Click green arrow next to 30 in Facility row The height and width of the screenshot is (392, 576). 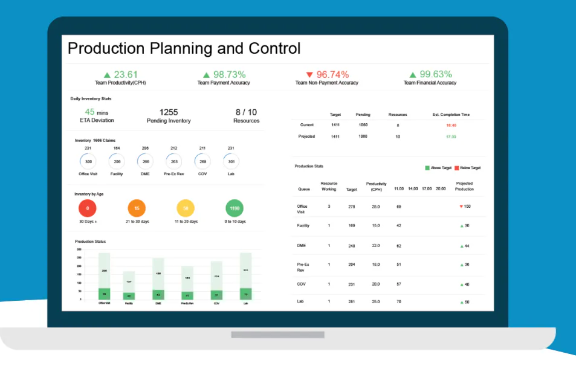[462, 226]
